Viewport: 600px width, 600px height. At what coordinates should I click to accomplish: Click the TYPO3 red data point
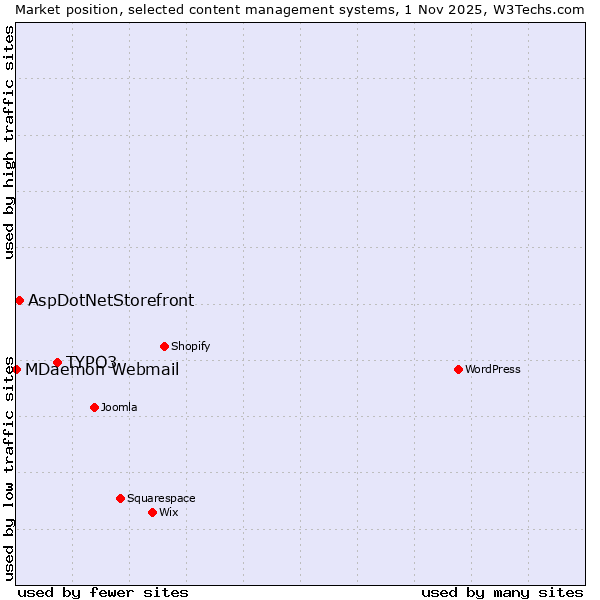57,362
